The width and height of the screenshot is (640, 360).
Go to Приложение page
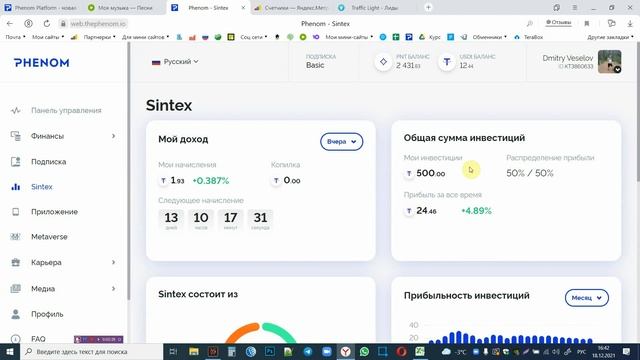pos(54,212)
